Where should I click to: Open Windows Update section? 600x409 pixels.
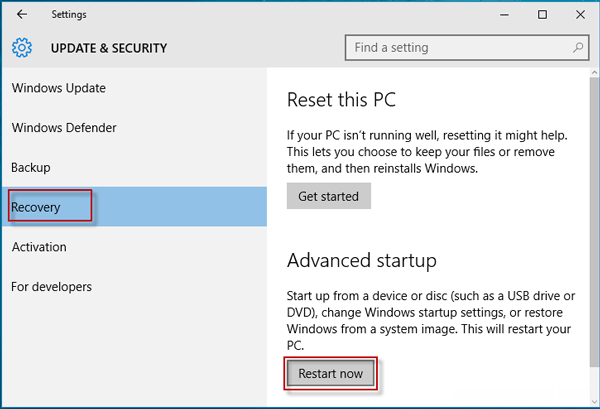[134, 88]
